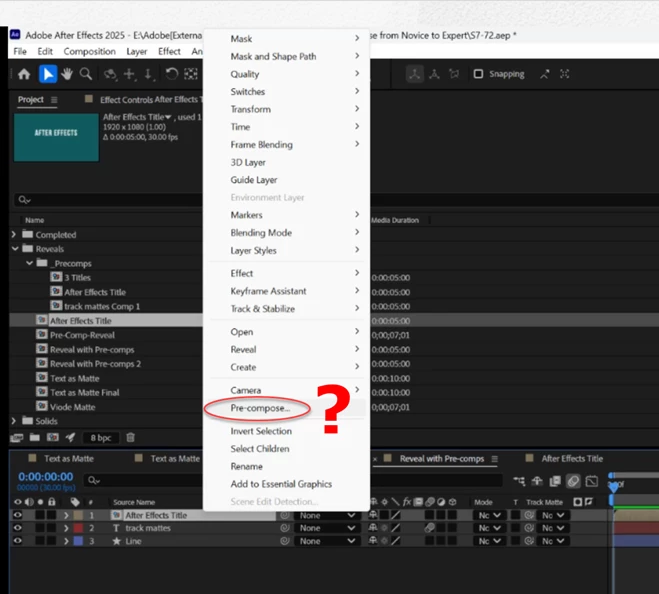The image size is (659, 594).
Task: Collapse the _Precomps folder
Action: 29,263
